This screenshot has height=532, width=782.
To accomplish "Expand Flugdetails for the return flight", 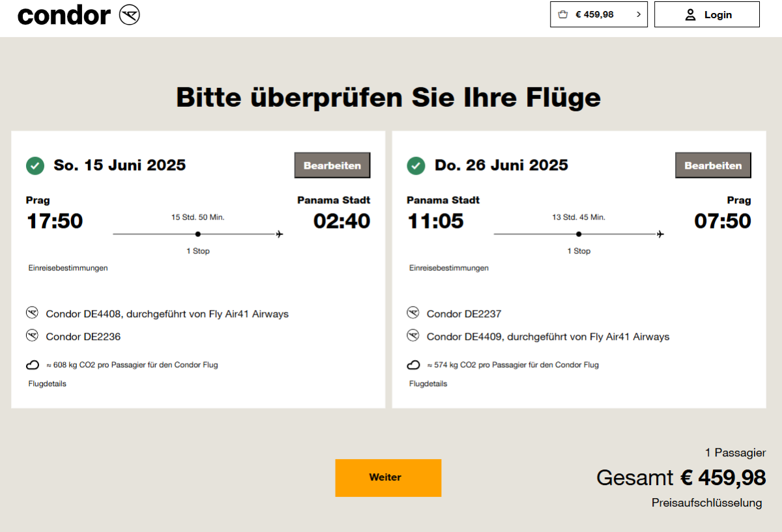I will click(x=428, y=384).
